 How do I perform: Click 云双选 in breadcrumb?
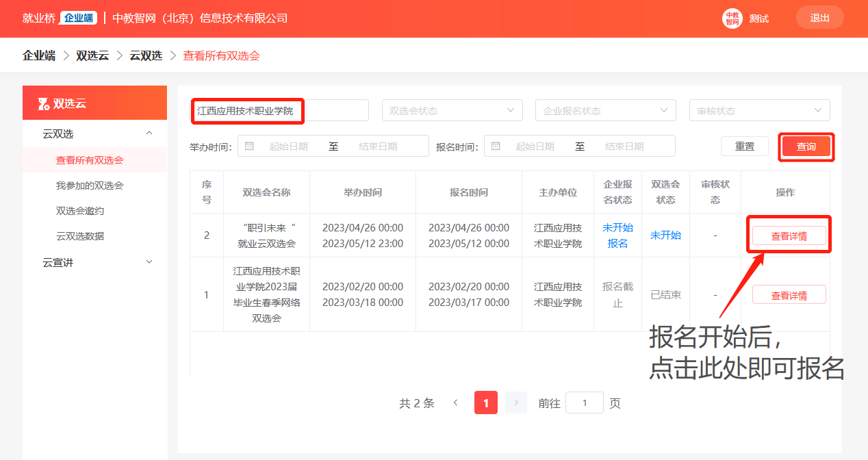(x=146, y=55)
